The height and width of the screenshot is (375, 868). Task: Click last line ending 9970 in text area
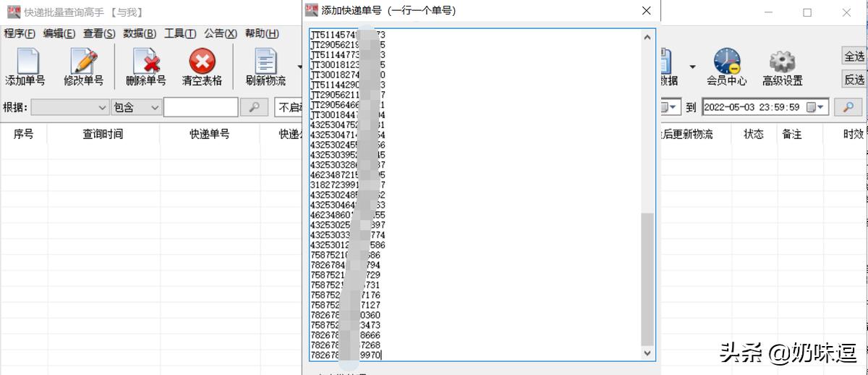tap(346, 355)
